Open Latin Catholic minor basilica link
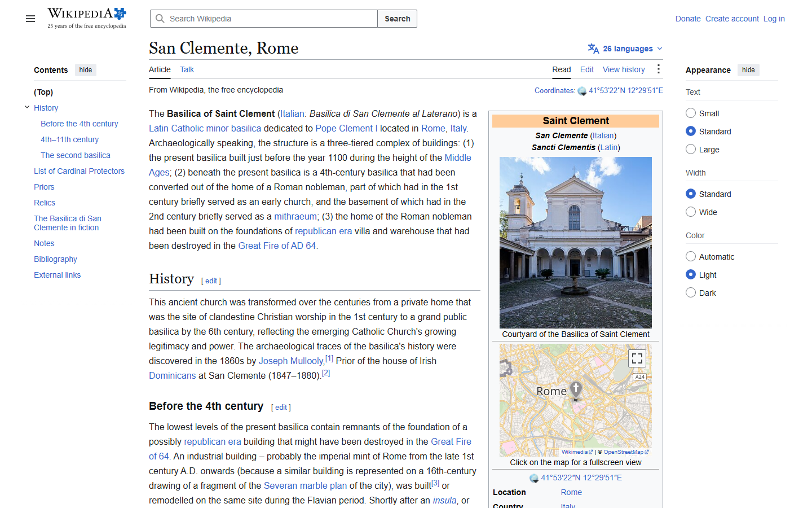The width and height of the screenshot is (812, 508). [x=205, y=128]
